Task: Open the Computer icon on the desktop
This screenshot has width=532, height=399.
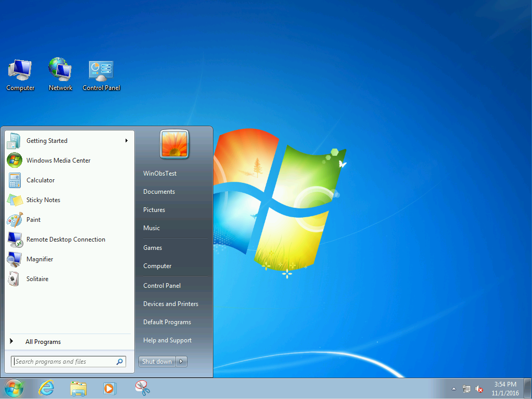Action: [20, 70]
